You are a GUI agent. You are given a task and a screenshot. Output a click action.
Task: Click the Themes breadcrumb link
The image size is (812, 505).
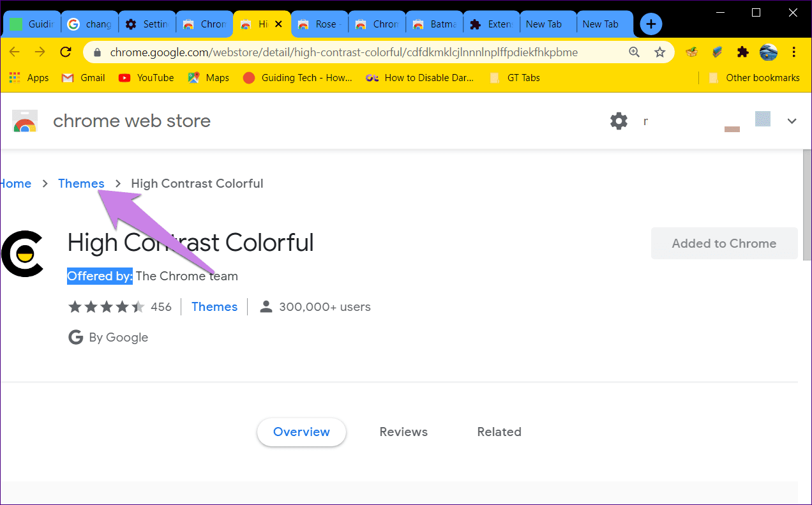pyautogui.click(x=81, y=184)
